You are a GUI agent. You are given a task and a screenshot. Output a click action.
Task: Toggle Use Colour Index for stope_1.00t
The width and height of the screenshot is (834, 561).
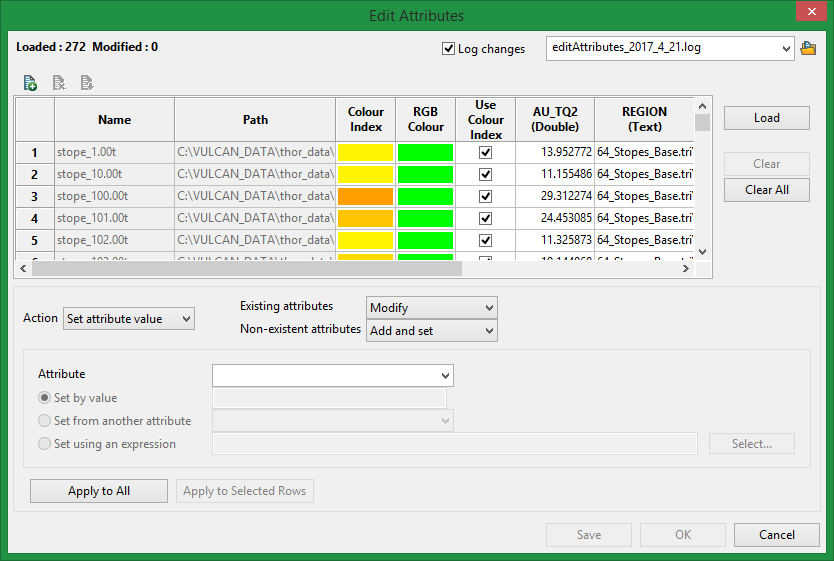(x=485, y=152)
